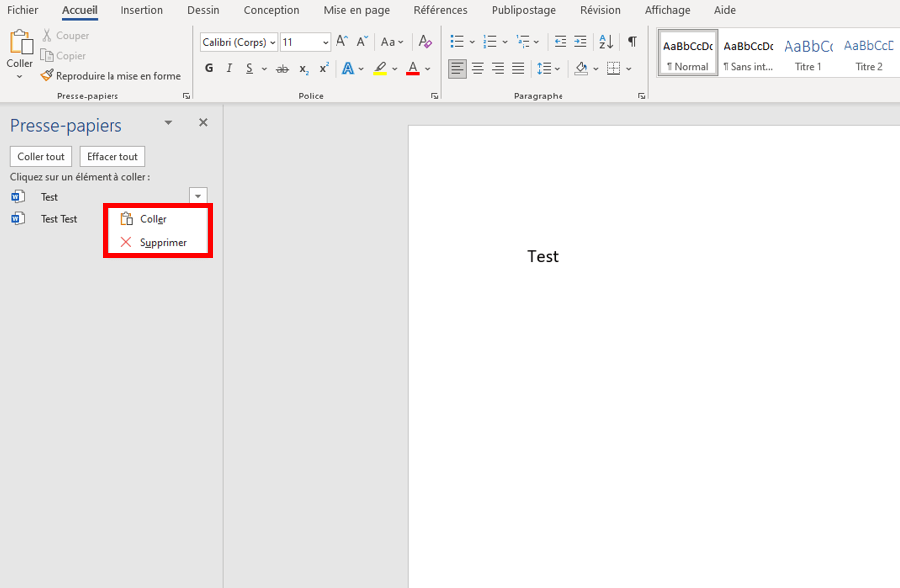Open the Fichier tab

coord(22,10)
